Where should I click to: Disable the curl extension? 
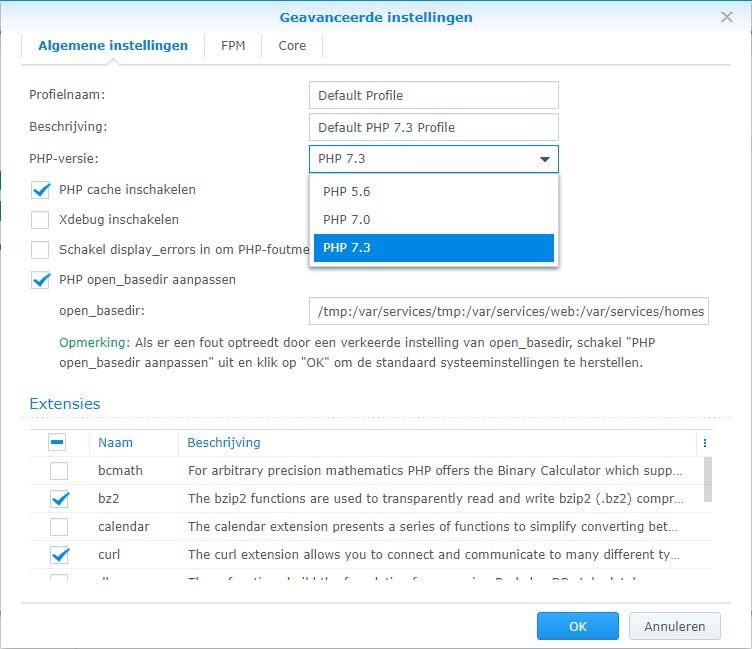[x=59, y=554]
